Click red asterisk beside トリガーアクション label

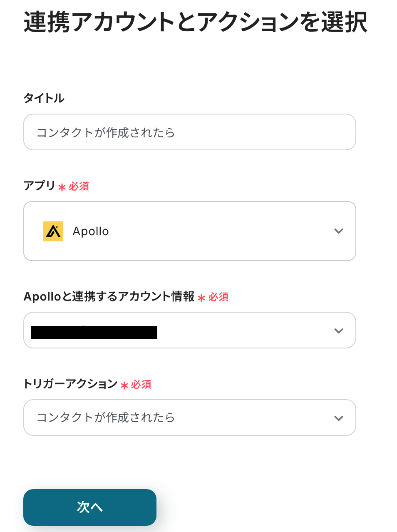point(124,385)
